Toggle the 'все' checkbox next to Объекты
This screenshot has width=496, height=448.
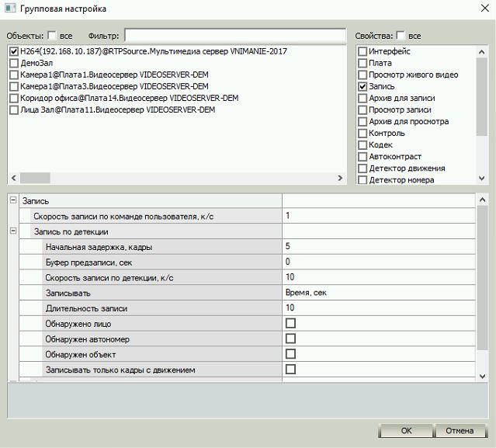[52, 36]
